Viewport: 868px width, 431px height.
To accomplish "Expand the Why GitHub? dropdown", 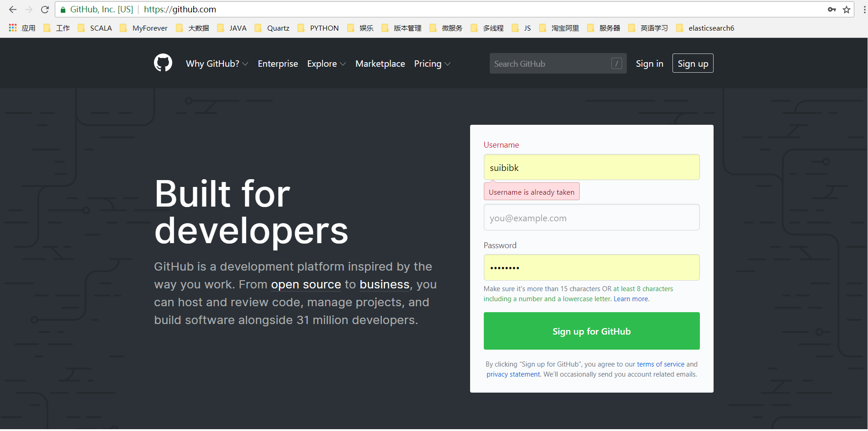I will pos(217,64).
